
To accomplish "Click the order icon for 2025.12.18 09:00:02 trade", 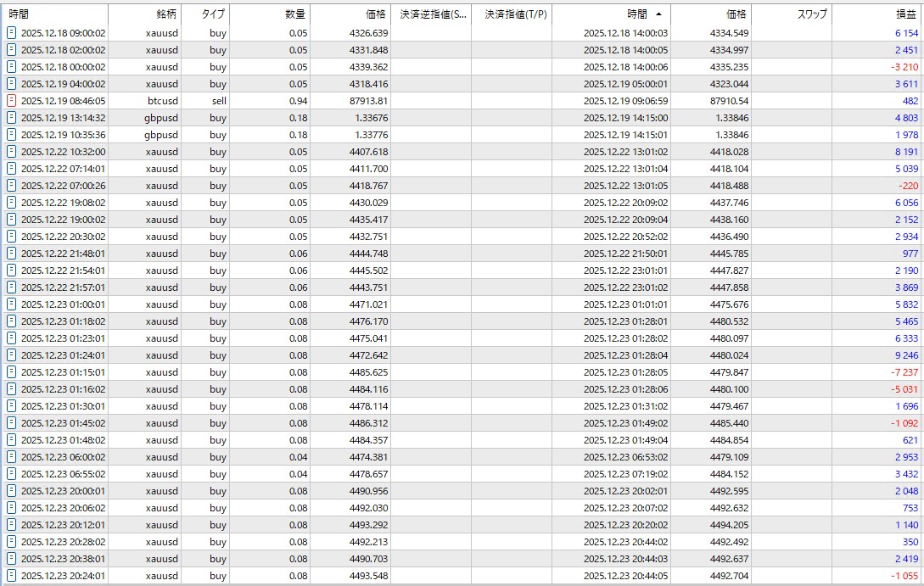I will coord(12,33).
